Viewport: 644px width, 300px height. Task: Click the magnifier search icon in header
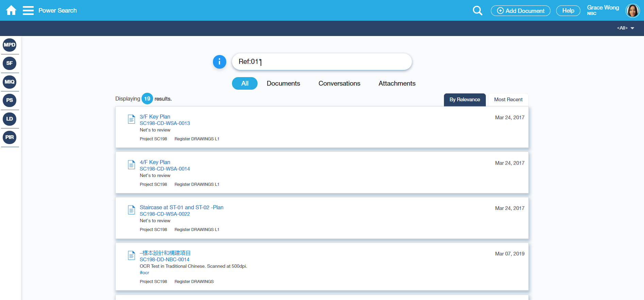coord(477,11)
